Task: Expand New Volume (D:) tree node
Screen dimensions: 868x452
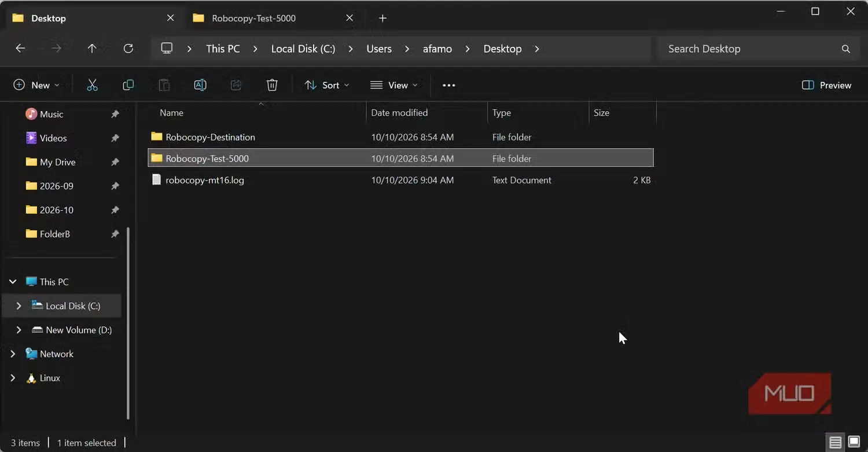Action: pyautogui.click(x=19, y=330)
